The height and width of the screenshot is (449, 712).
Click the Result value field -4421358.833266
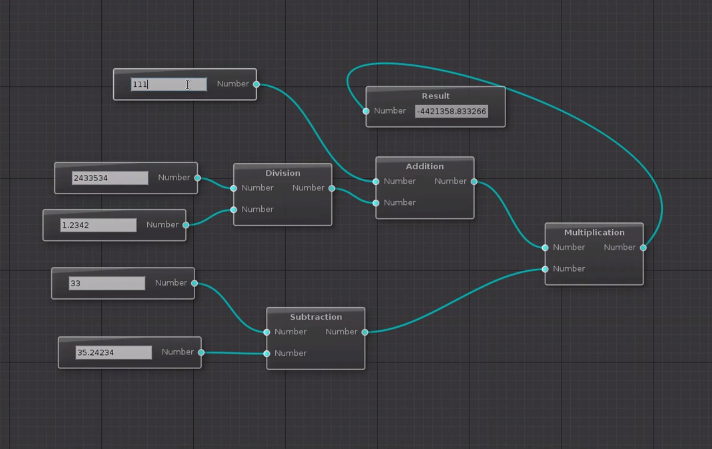pyautogui.click(x=451, y=111)
